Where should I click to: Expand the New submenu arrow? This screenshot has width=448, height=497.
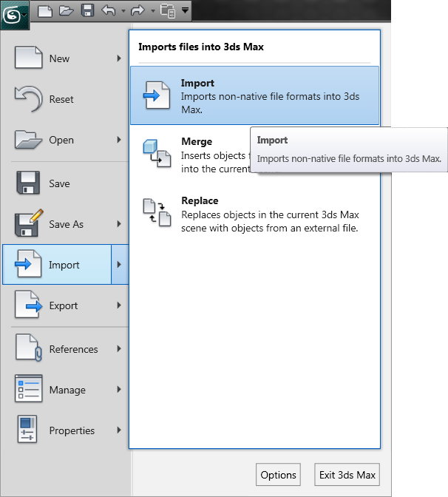(x=119, y=58)
